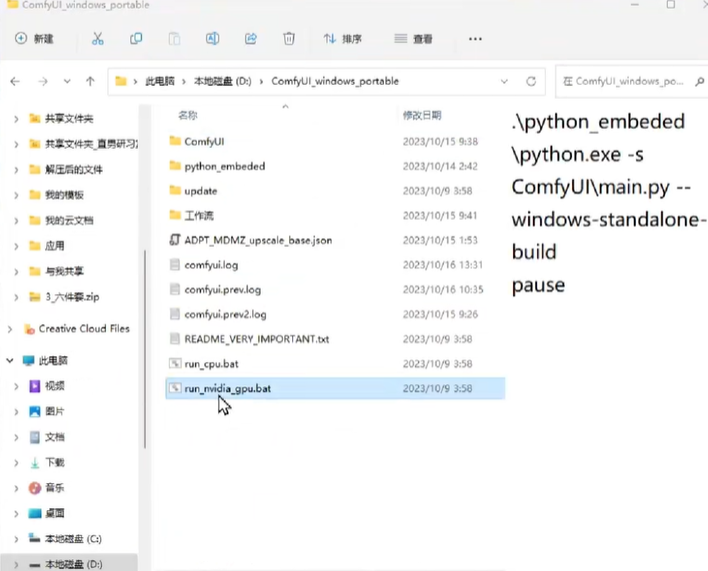Select README_VERY_IMPORTANT.txt file

click(x=335, y=339)
